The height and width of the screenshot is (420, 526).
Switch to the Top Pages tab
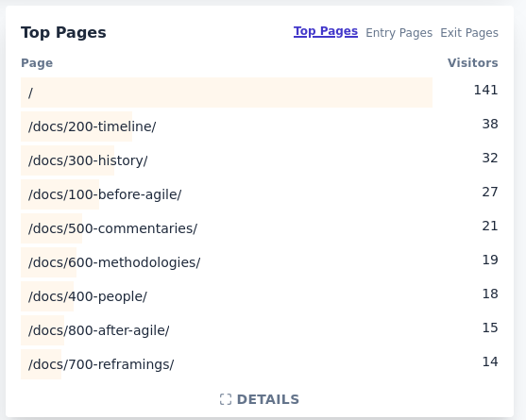(326, 31)
